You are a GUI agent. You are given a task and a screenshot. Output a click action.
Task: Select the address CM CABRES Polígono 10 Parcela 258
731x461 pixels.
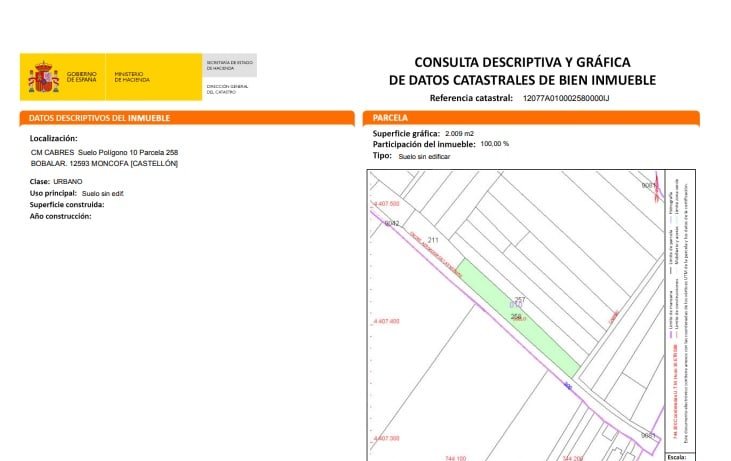pos(104,152)
